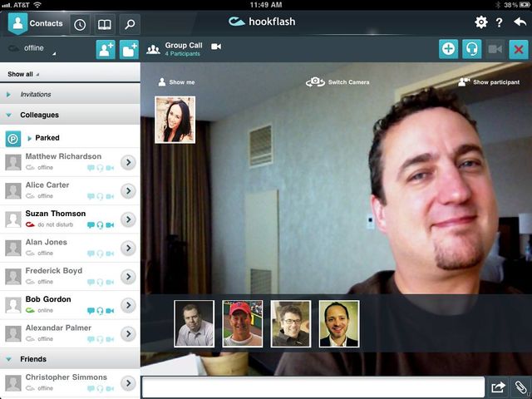This screenshot has width=532, height=399.
Task: Collapse the Colleagues group
Action: [x=9, y=115]
